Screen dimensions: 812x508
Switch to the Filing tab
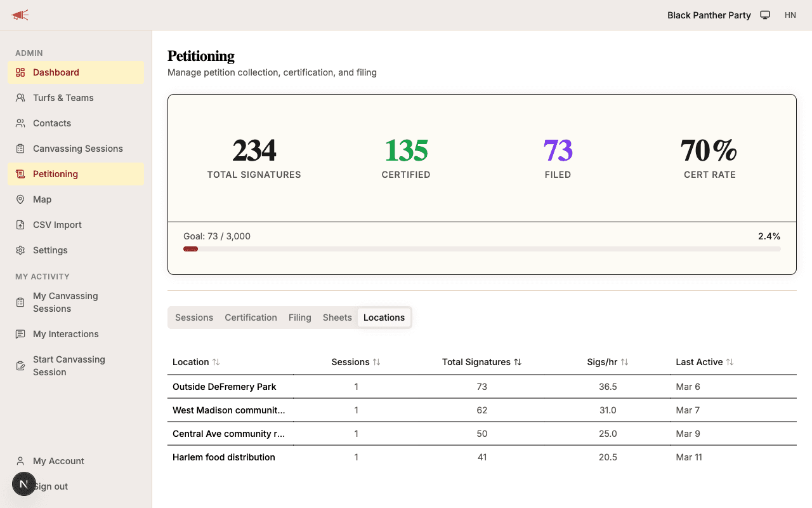(300, 317)
